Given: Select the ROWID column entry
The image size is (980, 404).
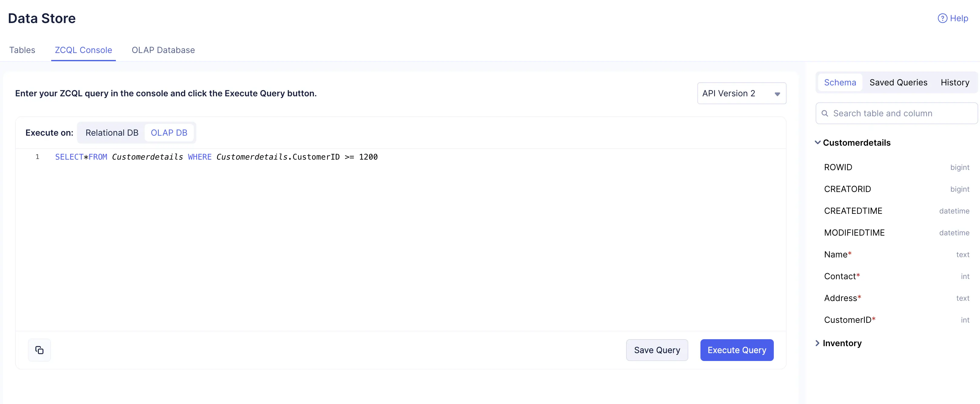Looking at the screenshot, I should [x=838, y=167].
